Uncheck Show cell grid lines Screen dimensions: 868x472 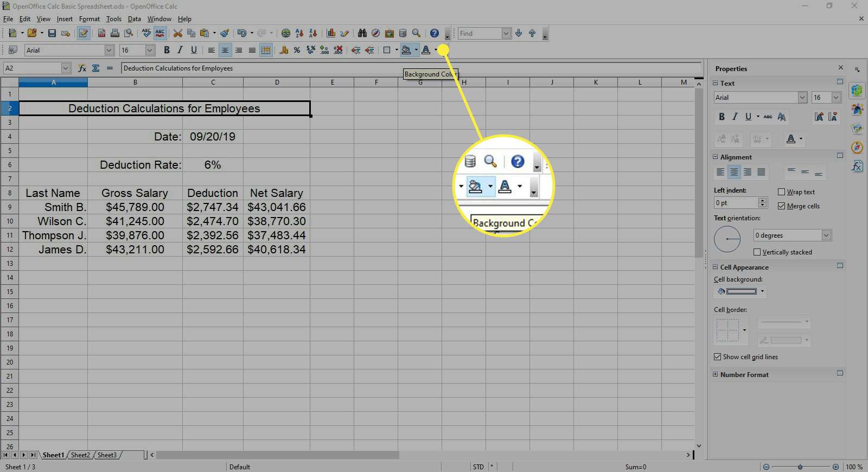pyautogui.click(x=718, y=356)
